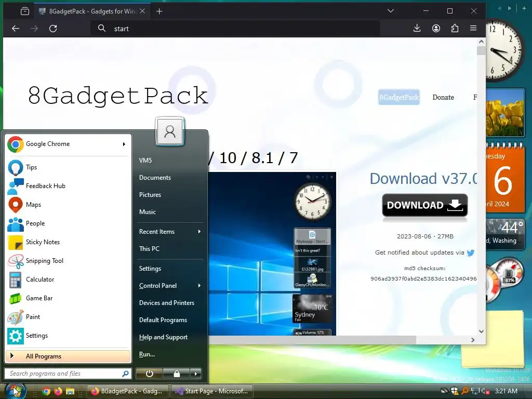
Task: Open File Explorer from quick launch
Action: pos(70,391)
